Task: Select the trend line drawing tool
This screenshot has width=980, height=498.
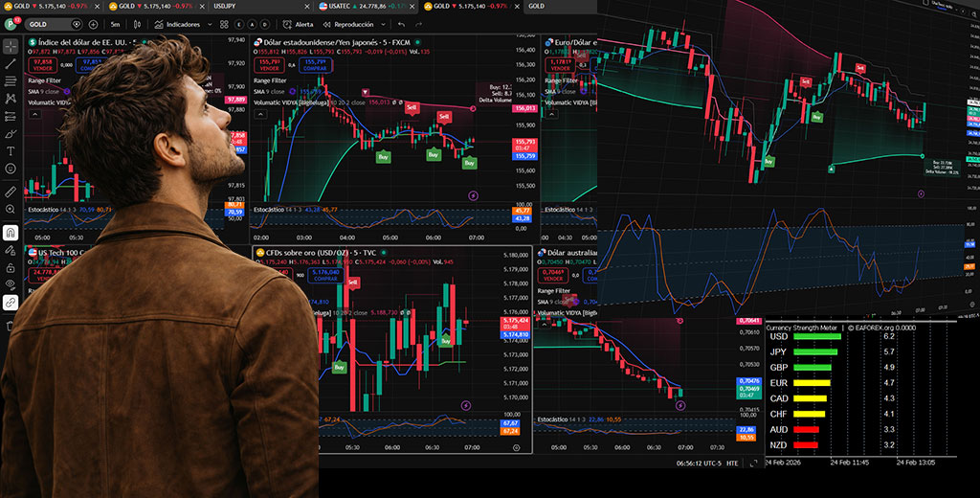Action: (11, 63)
